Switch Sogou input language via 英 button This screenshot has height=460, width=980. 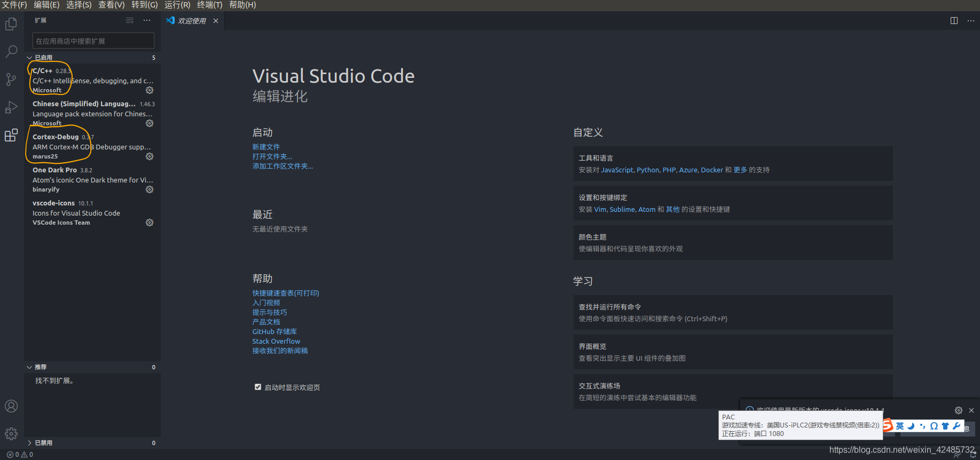pyautogui.click(x=900, y=426)
